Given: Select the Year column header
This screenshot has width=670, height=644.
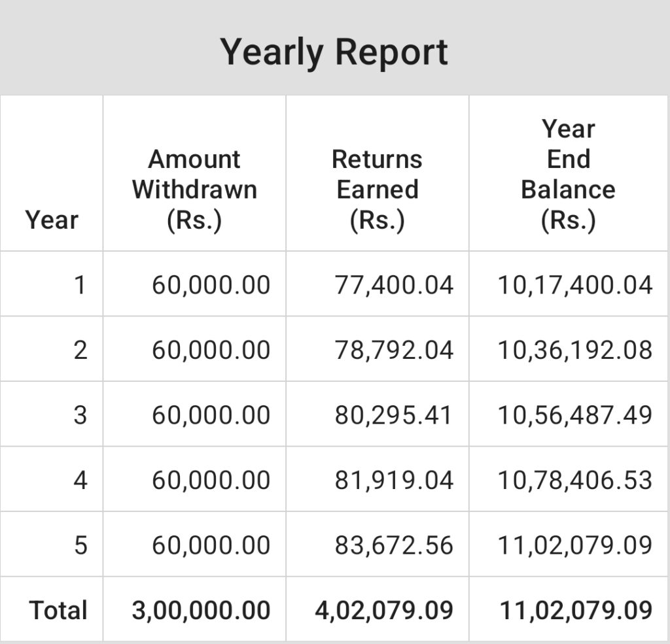Looking at the screenshot, I should [52, 220].
